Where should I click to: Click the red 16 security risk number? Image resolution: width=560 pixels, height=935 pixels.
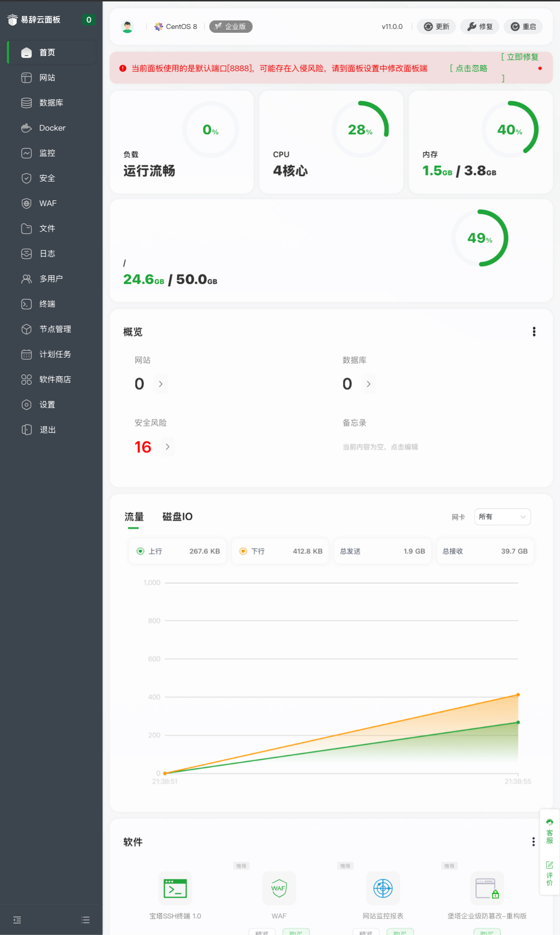click(142, 448)
